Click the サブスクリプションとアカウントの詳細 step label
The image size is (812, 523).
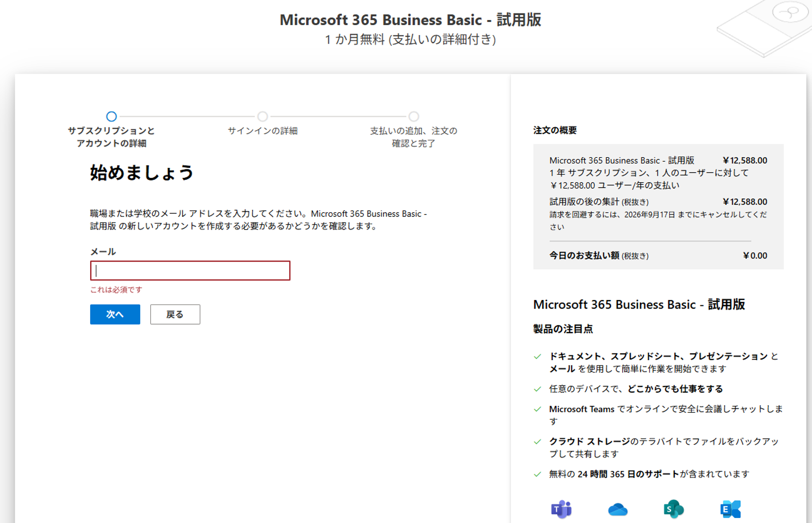click(x=112, y=137)
